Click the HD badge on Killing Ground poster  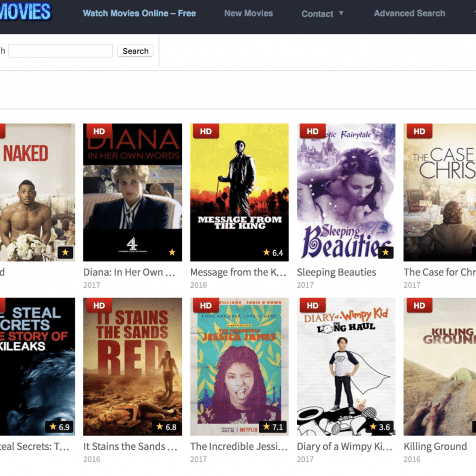[419, 305]
